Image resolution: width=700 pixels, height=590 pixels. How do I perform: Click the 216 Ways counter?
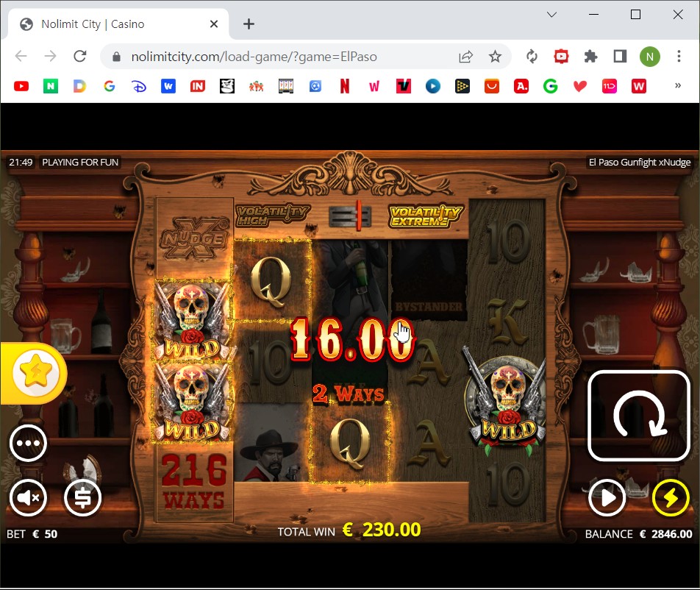click(x=194, y=483)
